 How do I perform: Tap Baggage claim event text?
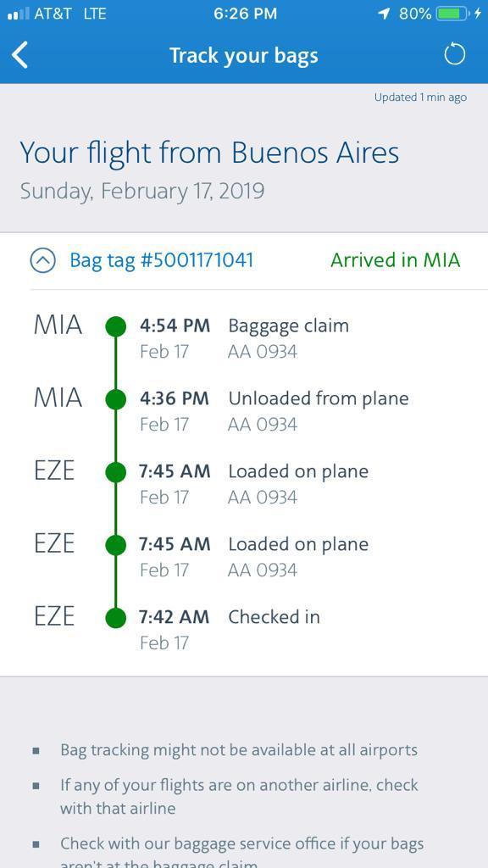coord(288,326)
